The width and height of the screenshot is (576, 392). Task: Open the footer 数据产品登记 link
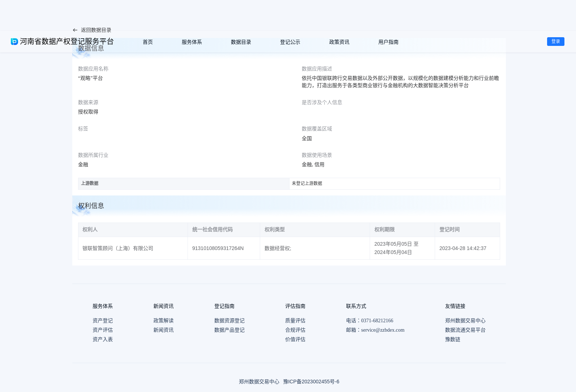click(229, 330)
